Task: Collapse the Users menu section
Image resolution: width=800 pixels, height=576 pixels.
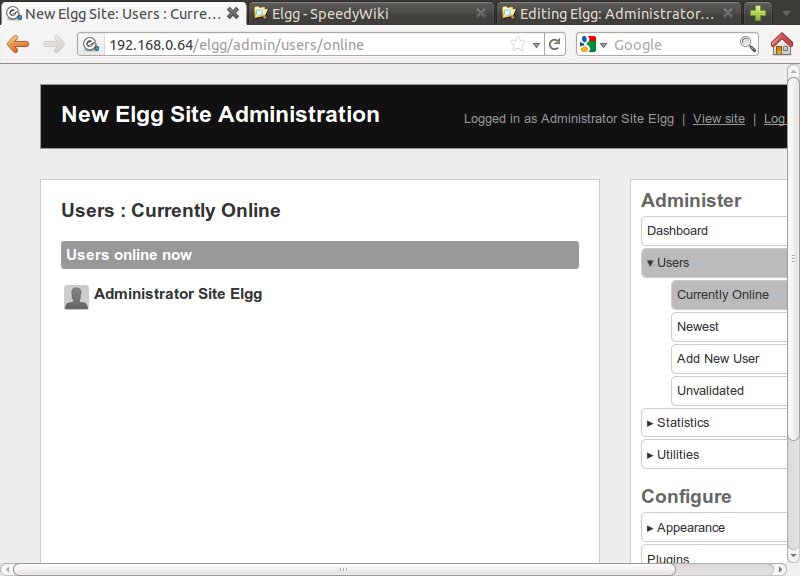Action: (714, 263)
